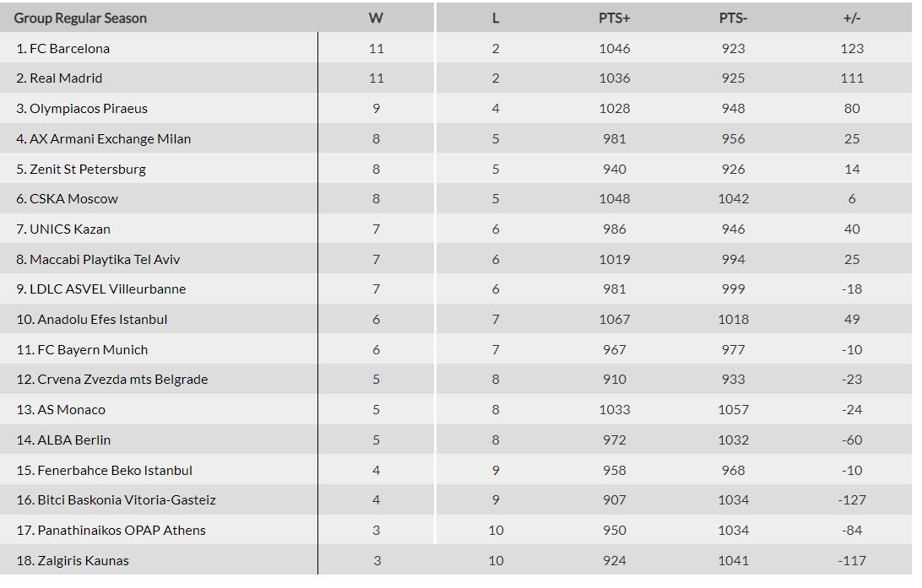Select CSKA Moscow from the table

[x=73, y=199]
